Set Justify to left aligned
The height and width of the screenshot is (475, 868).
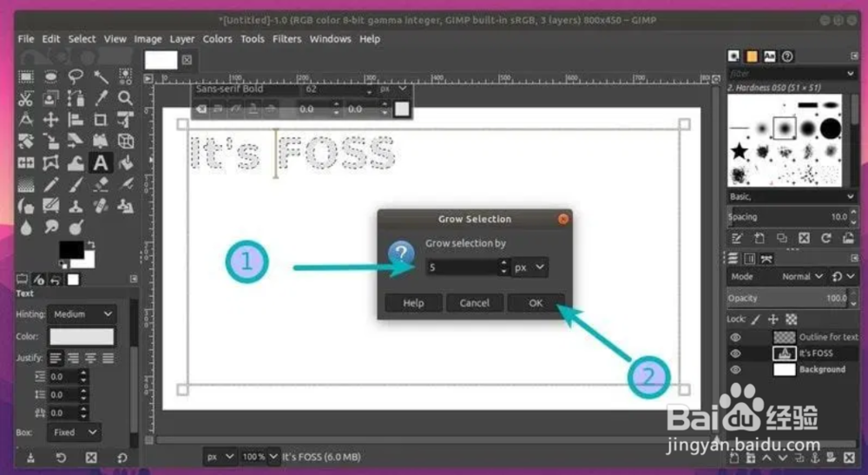click(56, 358)
